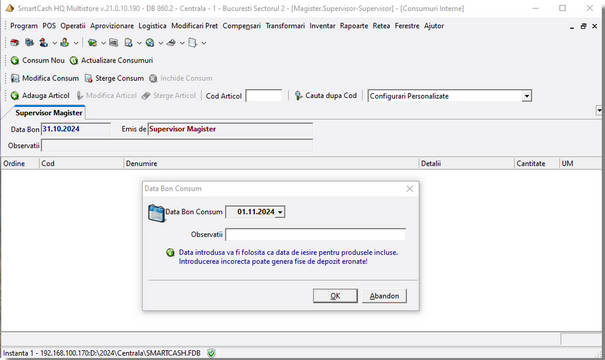Open the POS menu
This screenshot has width=605, height=360.
[49, 26]
